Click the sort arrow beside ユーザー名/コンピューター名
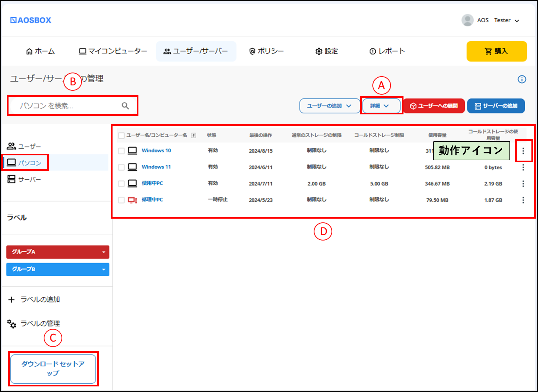This screenshot has width=538, height=392. 194,135
